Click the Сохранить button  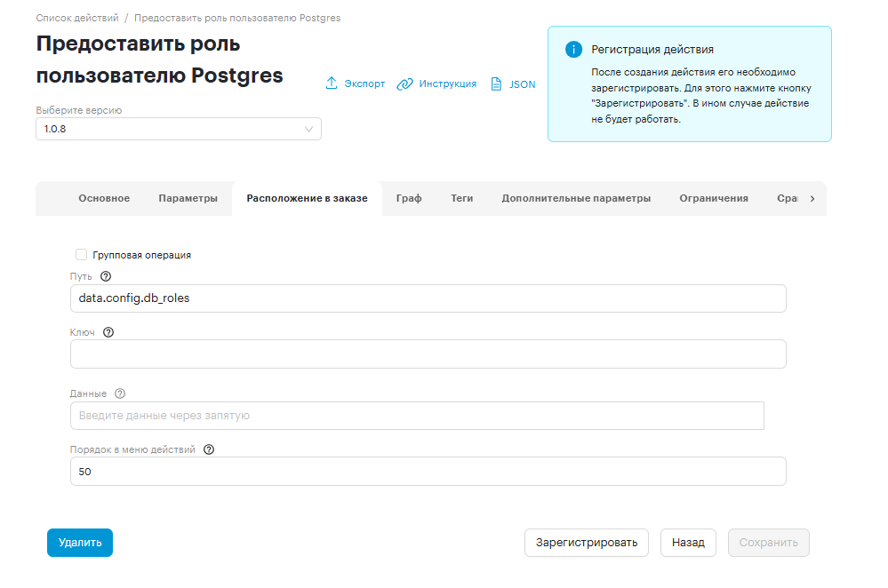(x=769, y=542)
